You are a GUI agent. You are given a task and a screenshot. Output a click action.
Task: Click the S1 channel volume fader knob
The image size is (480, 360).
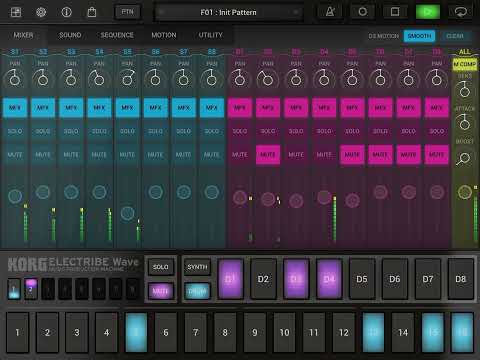coord(15,196)
